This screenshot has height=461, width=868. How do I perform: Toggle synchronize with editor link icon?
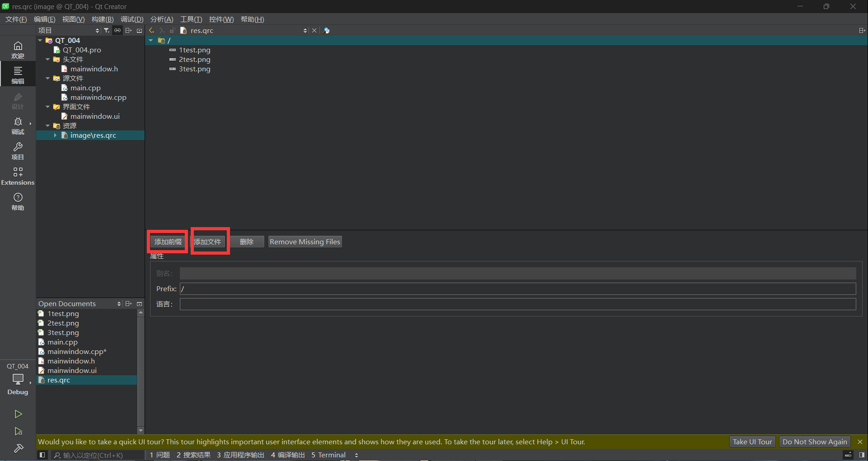[117, 30]
